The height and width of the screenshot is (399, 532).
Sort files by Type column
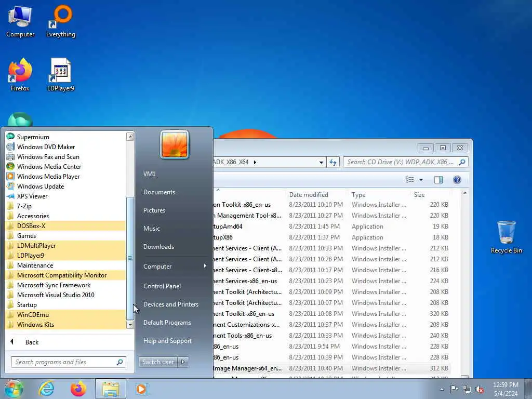pos(358,194)
